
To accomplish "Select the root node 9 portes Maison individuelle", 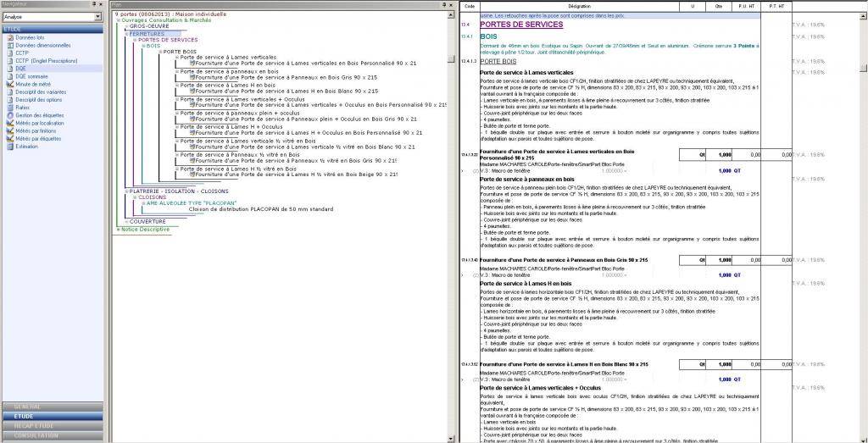I will tap(170, 14).
